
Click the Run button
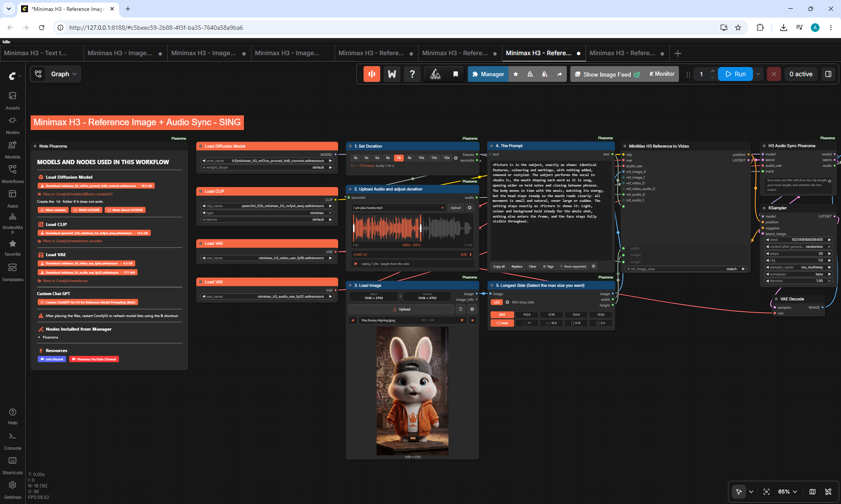[735, 74]
